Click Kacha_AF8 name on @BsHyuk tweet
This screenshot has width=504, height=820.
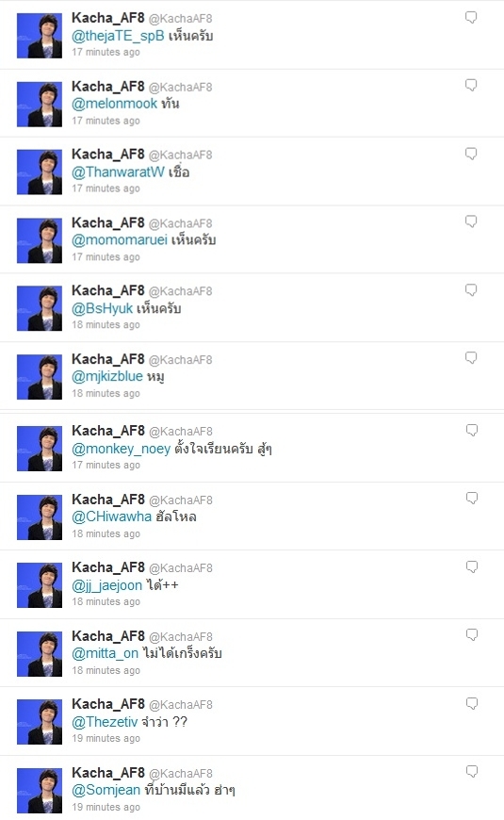click(x=107, y=290)
